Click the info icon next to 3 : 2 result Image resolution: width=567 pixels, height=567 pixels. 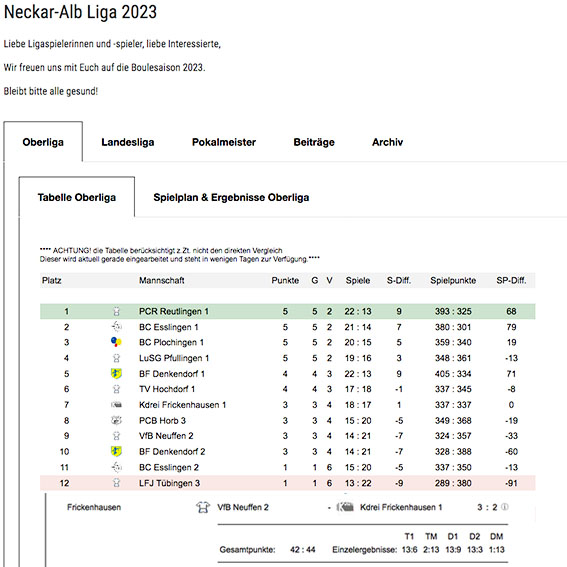pos(505,507)
